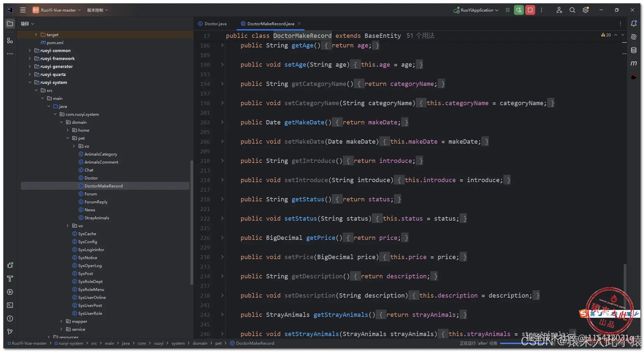Expand the home package
Viewport: 644px width, 352px height.
pos(68,130)
